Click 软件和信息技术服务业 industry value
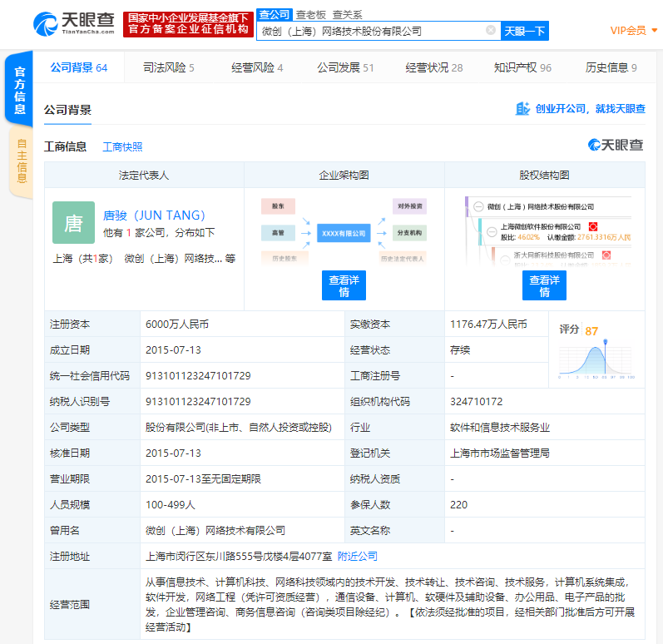This screenshot has width=663, height=644. click(x=500, y=428)
